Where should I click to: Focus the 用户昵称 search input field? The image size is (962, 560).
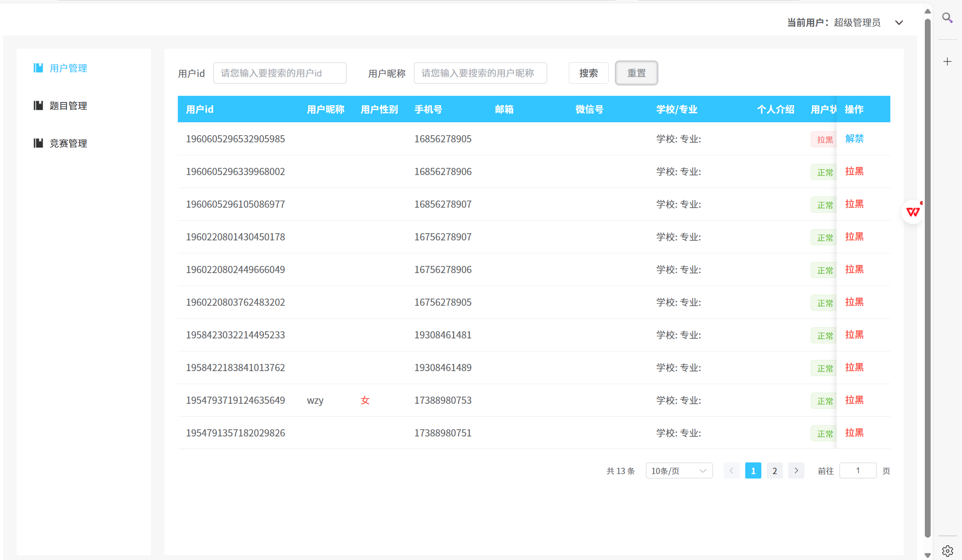click(x=480, y=73)
